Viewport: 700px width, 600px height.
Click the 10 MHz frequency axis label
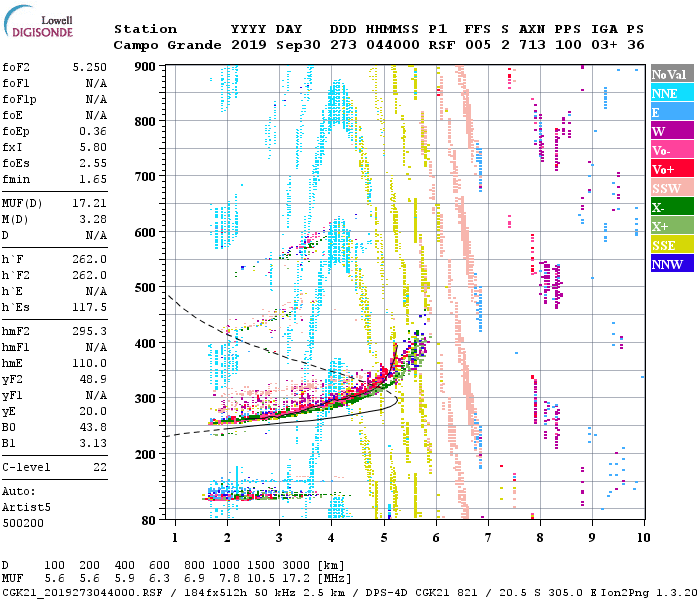(643, 538)
